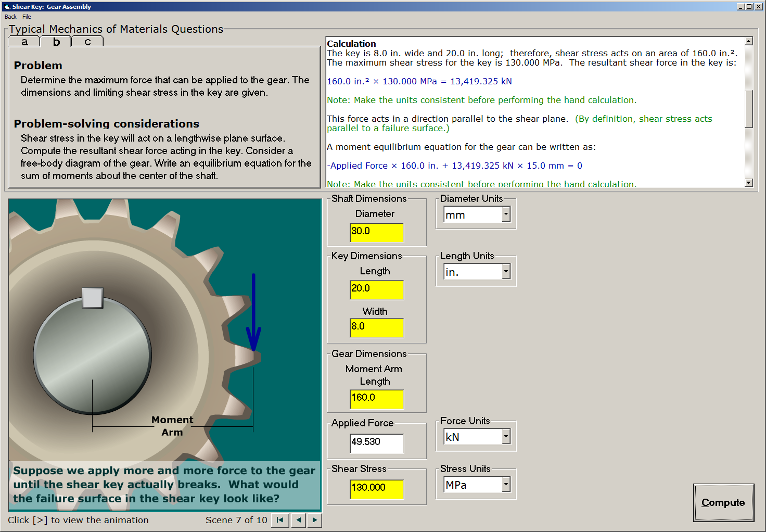Click the next scene arrow
Screen dimensions: 766x532
pos(314,520)
